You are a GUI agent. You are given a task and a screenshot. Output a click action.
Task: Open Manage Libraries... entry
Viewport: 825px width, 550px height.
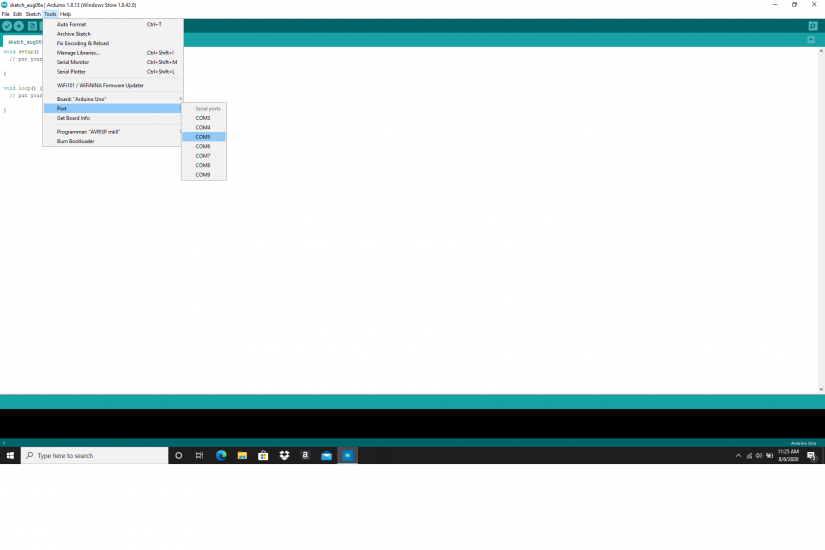(x=113, y=53)
